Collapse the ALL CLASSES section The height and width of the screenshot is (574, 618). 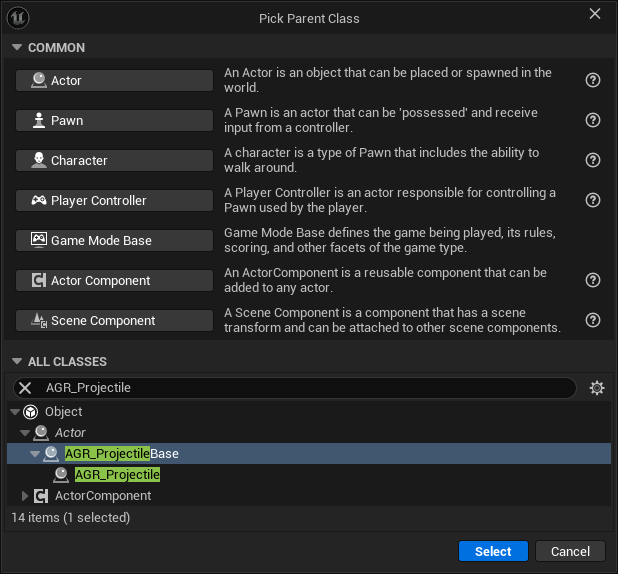click(17, 361)
